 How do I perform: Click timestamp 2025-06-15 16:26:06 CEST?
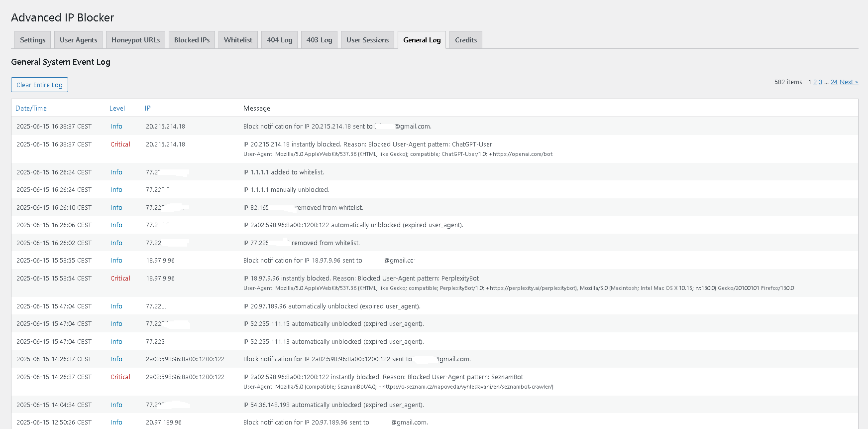(x=54, y=225)
